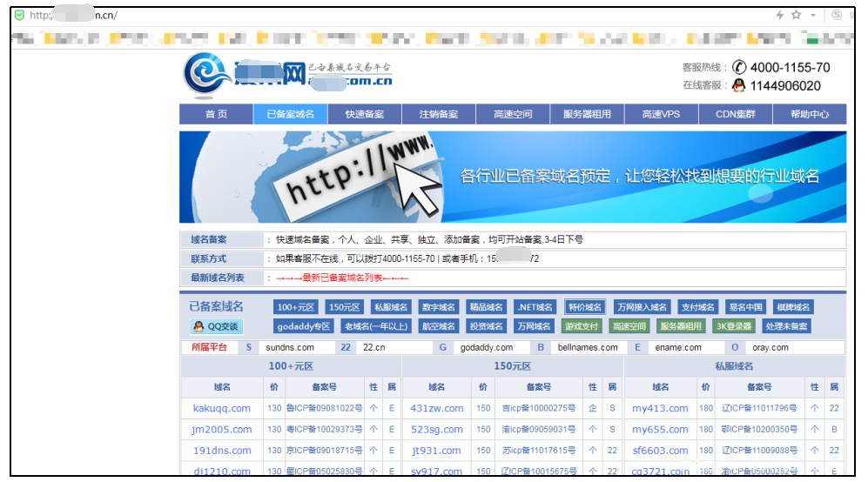
Task: Open the dropdown arrow next to bookmark star
Action: [813, 16]
